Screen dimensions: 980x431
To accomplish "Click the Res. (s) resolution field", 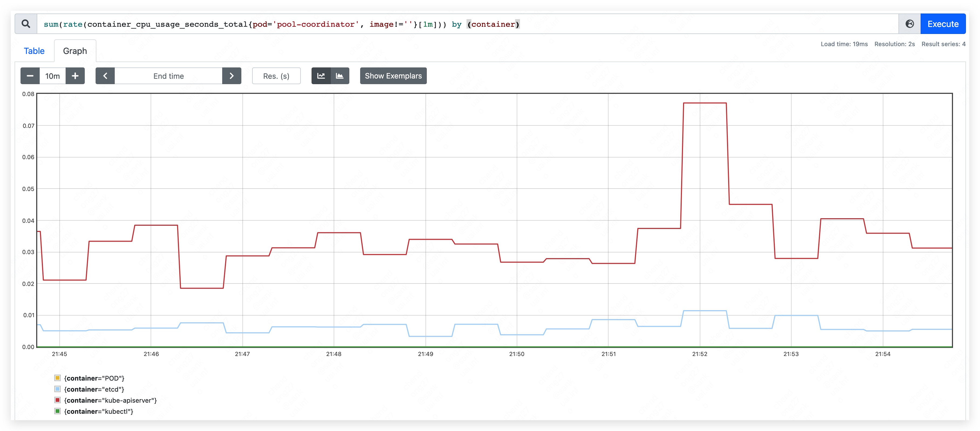I will 276,76.
